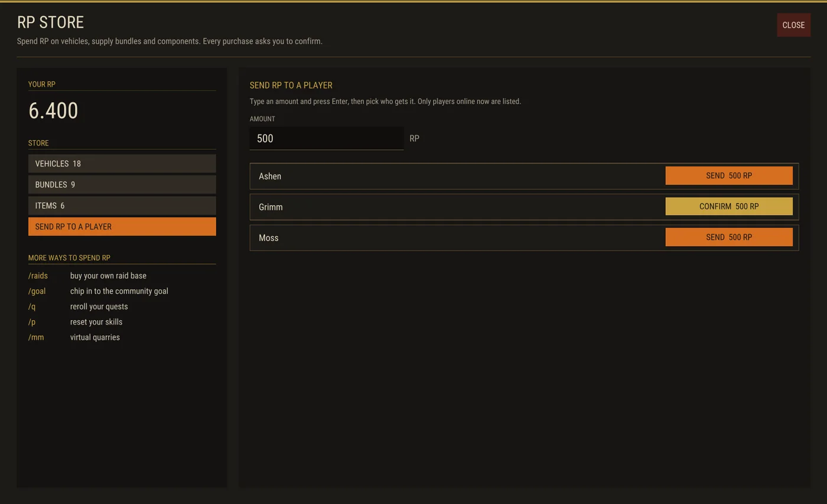Focus the RP amount input field

[327, 139]
